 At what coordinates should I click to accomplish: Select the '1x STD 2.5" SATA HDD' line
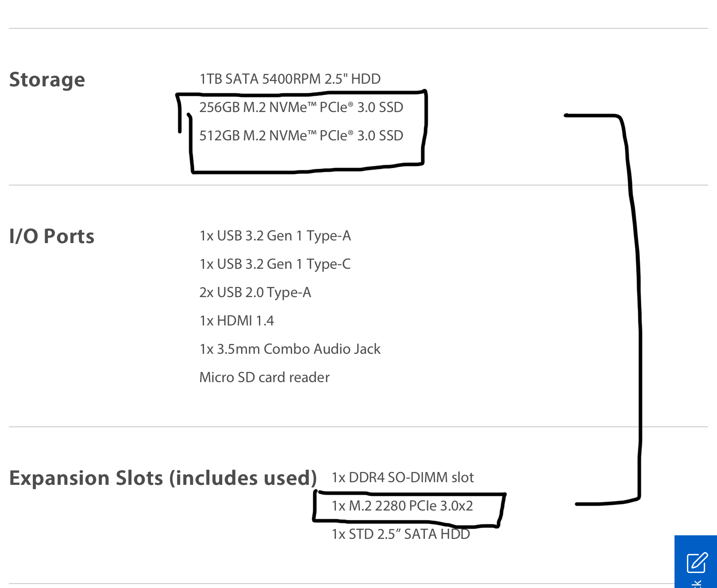[401, 534]
